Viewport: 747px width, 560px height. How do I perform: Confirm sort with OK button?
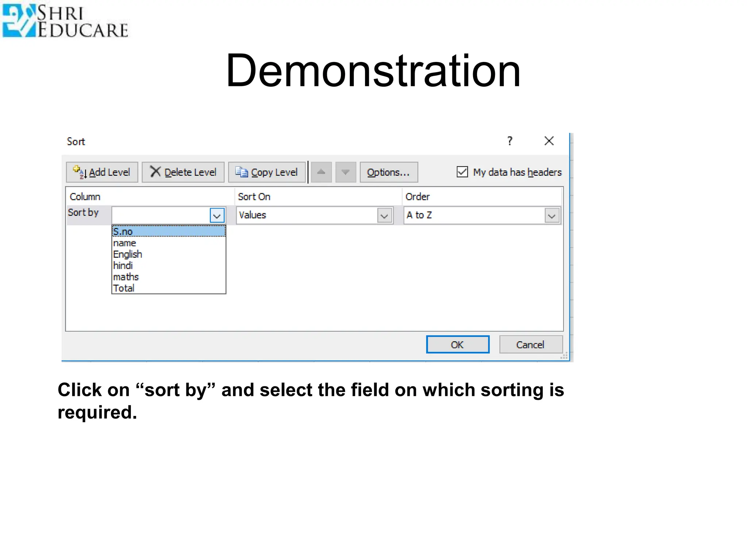[458, 345]
